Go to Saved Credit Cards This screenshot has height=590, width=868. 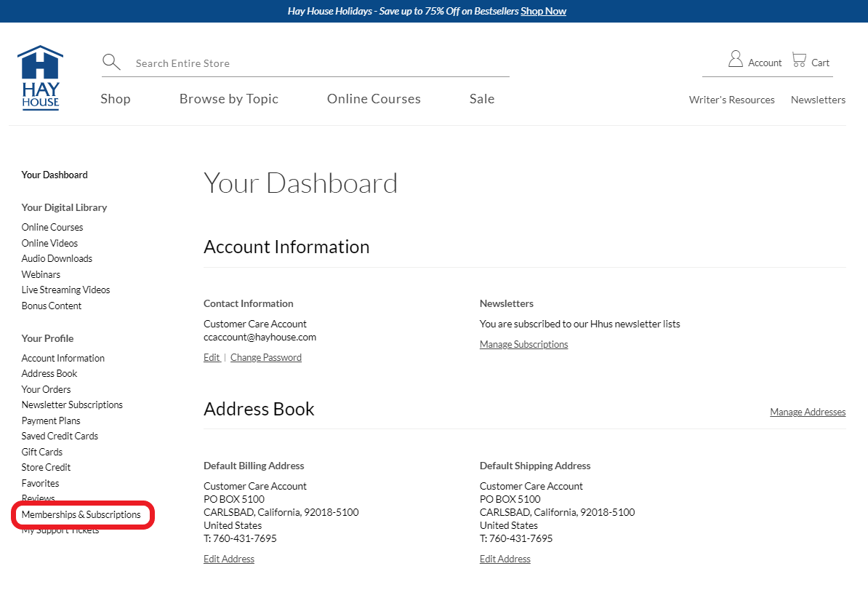coord(60,436)
